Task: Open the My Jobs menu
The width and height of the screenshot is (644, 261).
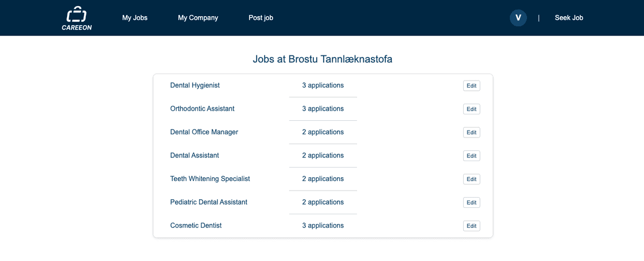Action: pyautogui.click(x=135, y=18)
